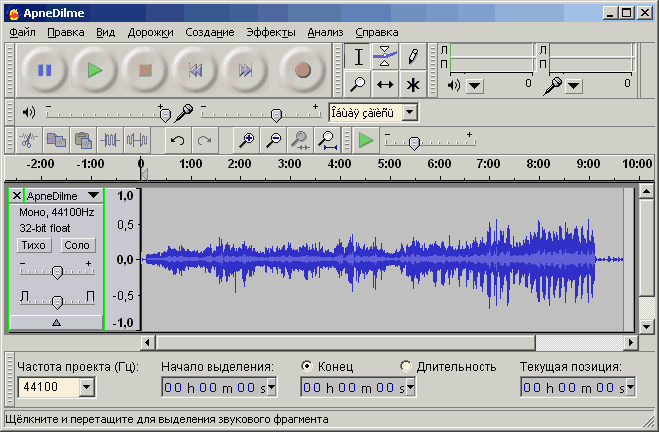Open the Справка menu
This screenshot has height=432, width=659.
coord(377,32)
